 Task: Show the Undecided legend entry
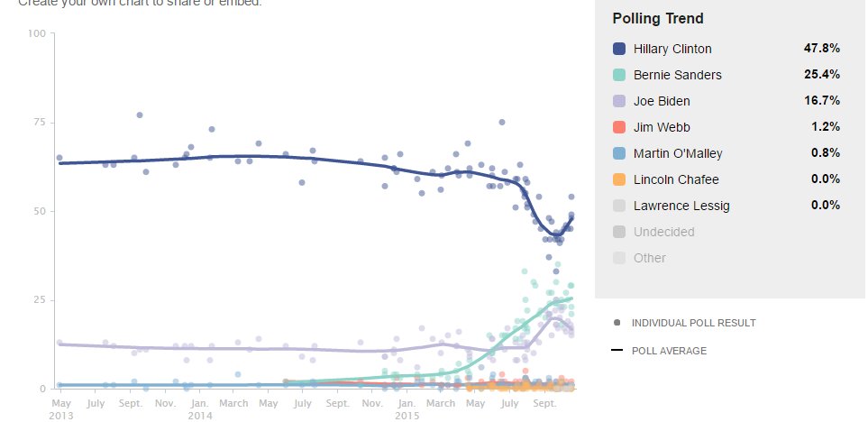click(x=664, y=232)
